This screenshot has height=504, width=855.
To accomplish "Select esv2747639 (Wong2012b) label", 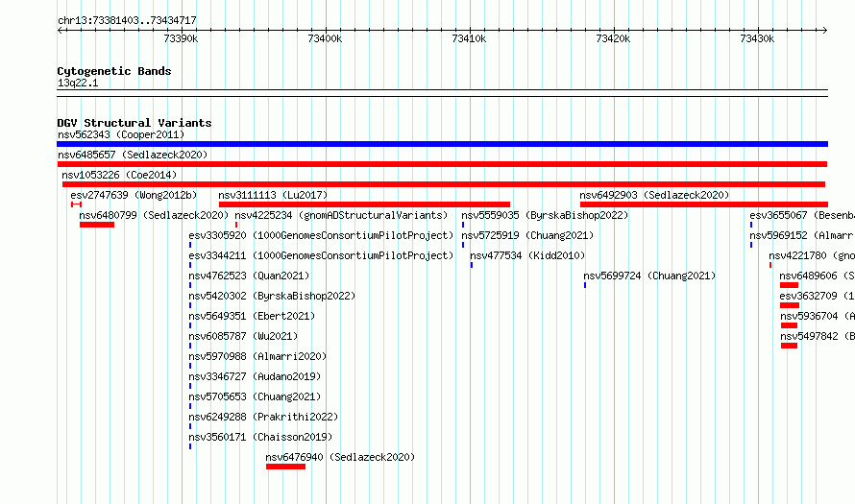I will 134,195.
